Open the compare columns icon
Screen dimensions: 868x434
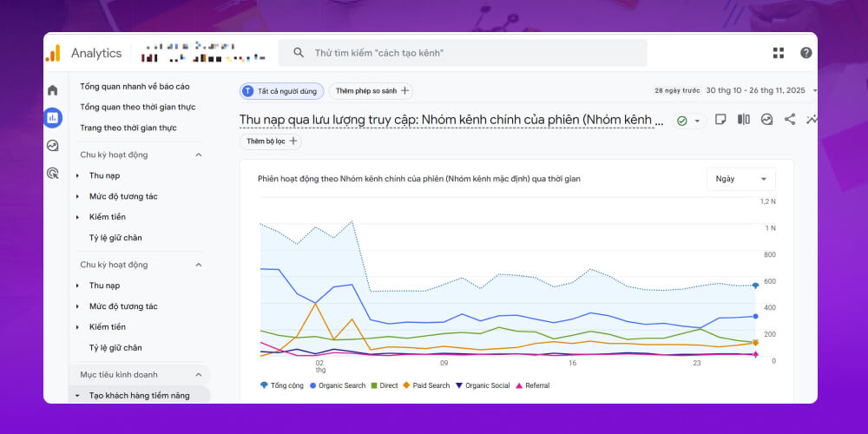[744, 120]
